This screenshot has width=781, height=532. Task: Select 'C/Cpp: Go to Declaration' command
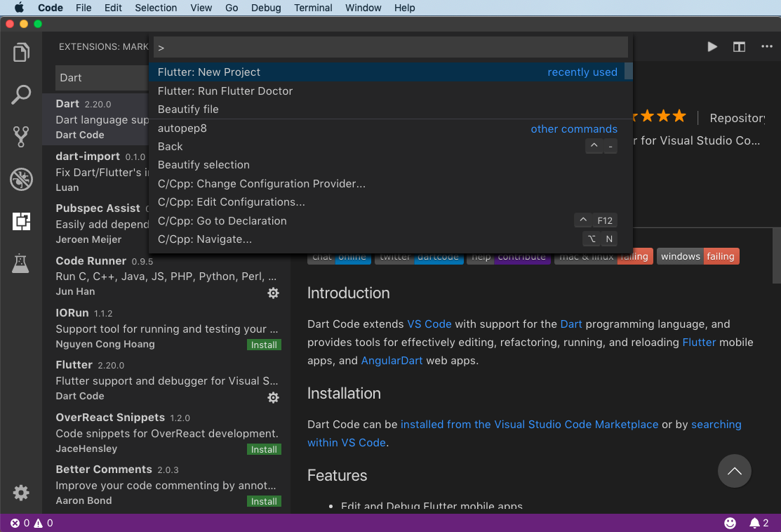387,220
